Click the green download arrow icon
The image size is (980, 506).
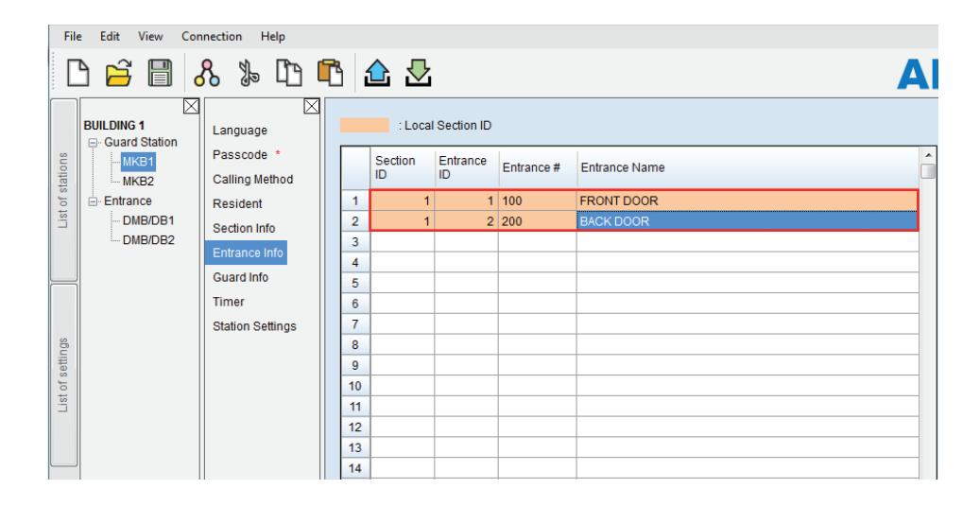pos(418,73)
